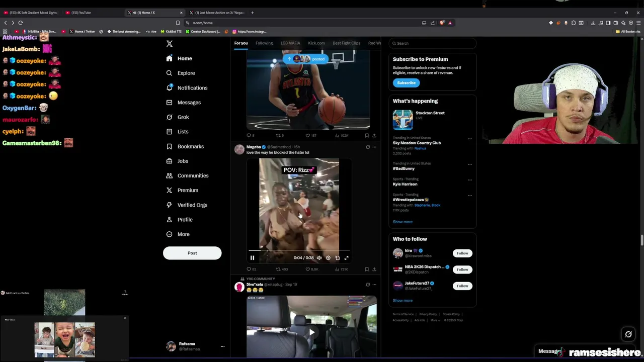Open Brave Shields icon in address bar
Image resolution: width=644 pixels, height=362 pixels.
pos(442,23)
